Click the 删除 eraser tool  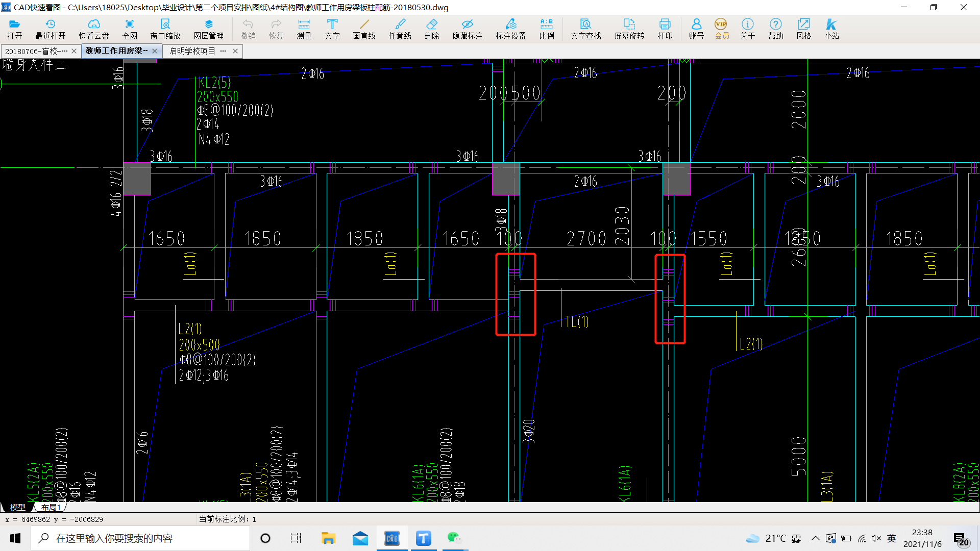coord(432,29)
